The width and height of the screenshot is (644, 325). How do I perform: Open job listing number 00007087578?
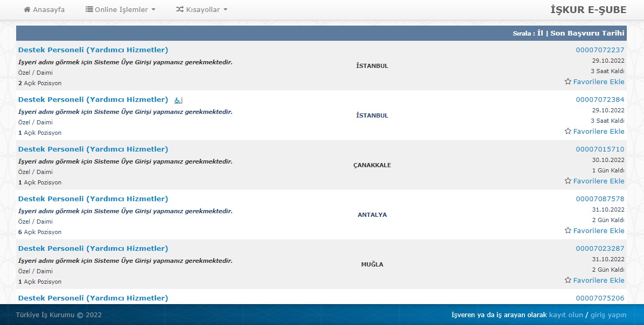600,199
